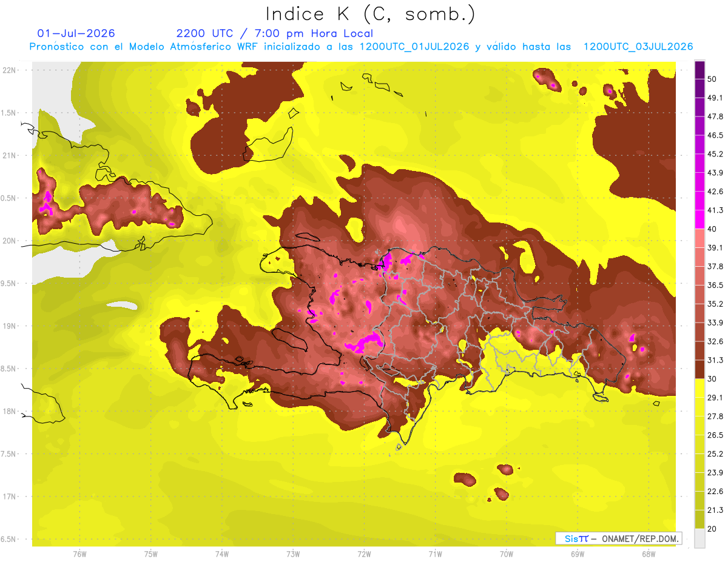
Task: Click the colorbar value '40'
Action: pyautogui.click(x=713, y=229)
